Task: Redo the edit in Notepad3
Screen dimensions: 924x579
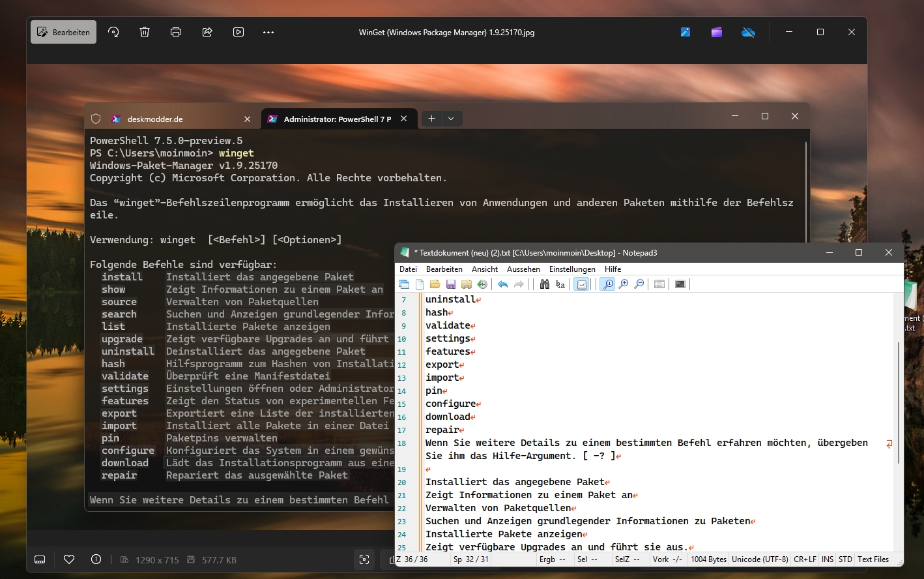Action: [519, 284]
